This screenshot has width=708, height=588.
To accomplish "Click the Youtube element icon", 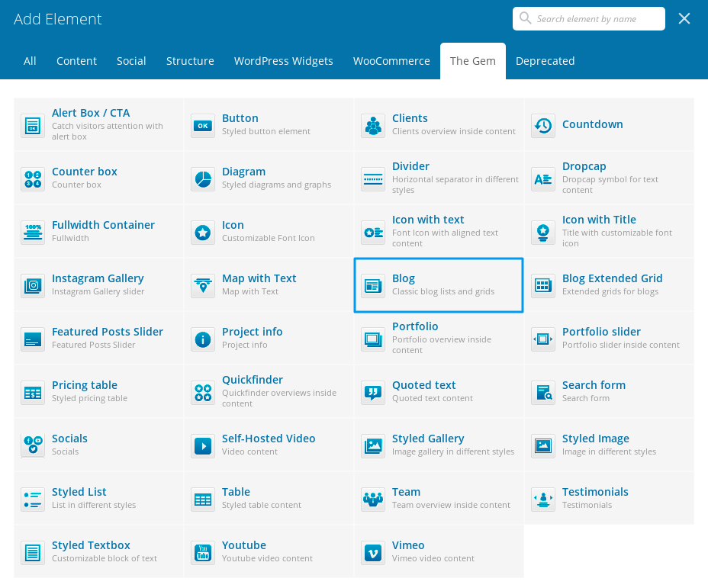I will [x=203, y=553].
